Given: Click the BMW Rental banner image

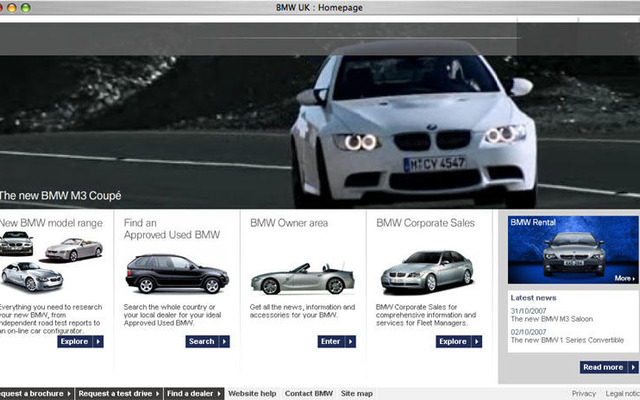Looking at the screenshot, I should coord(573,250).
